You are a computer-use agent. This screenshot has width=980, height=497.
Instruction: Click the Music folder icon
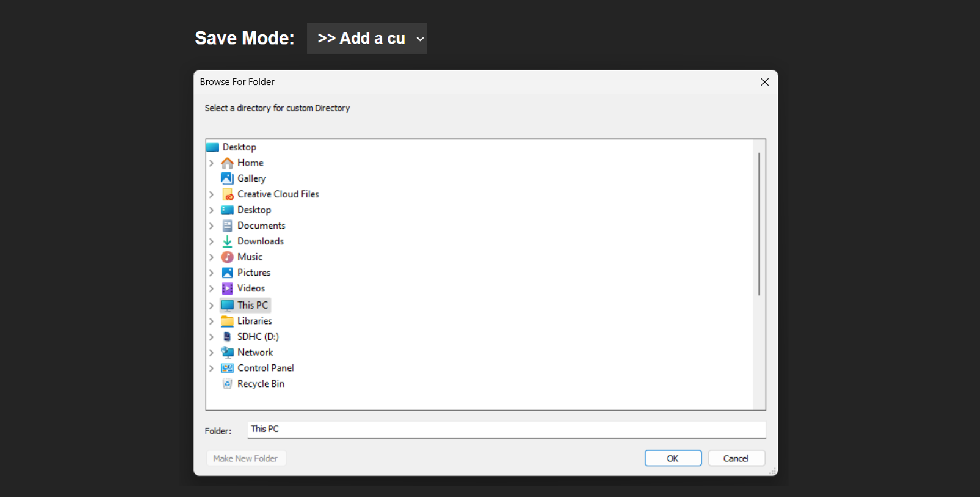(228, 256)
